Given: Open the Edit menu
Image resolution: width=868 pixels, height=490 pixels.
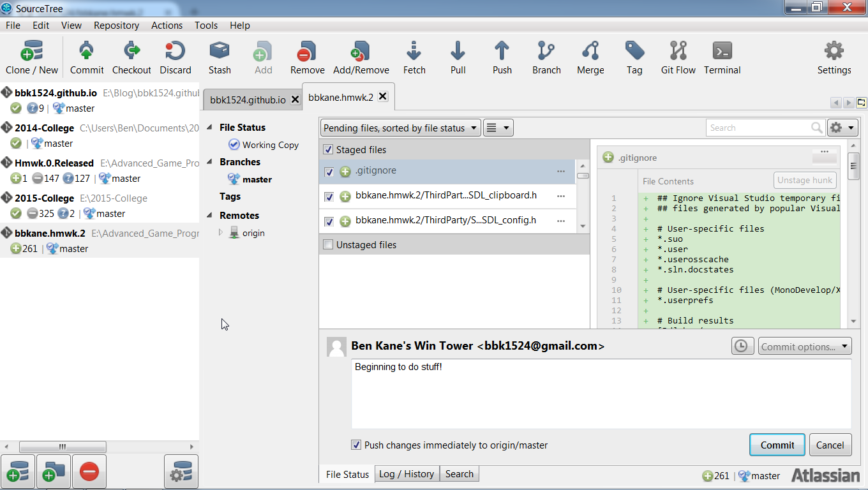Looking at the screenshot, I should coord(41,26).
